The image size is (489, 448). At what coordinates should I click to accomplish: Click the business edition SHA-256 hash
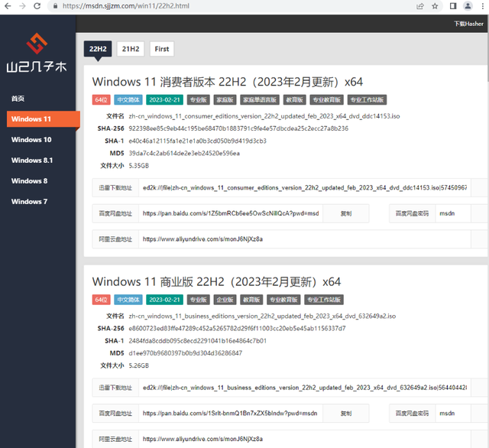click(237, 329)
